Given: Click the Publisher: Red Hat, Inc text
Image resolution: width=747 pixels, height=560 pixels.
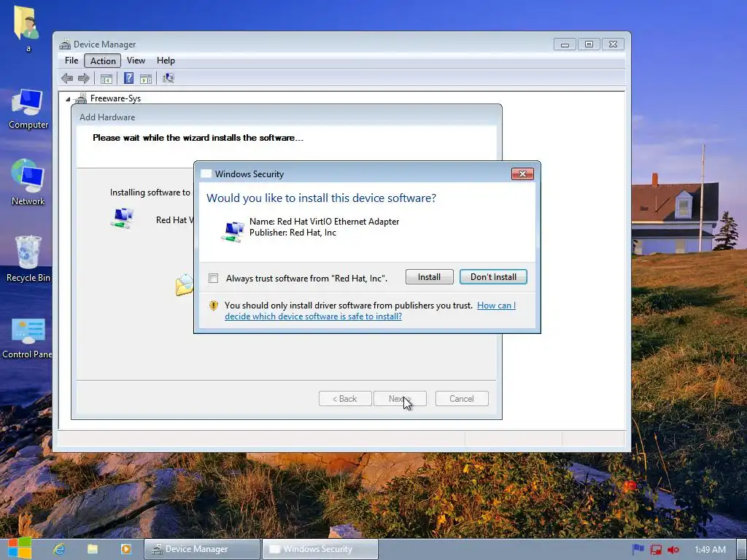Looking at the screenshot, I should coord(293,233).
